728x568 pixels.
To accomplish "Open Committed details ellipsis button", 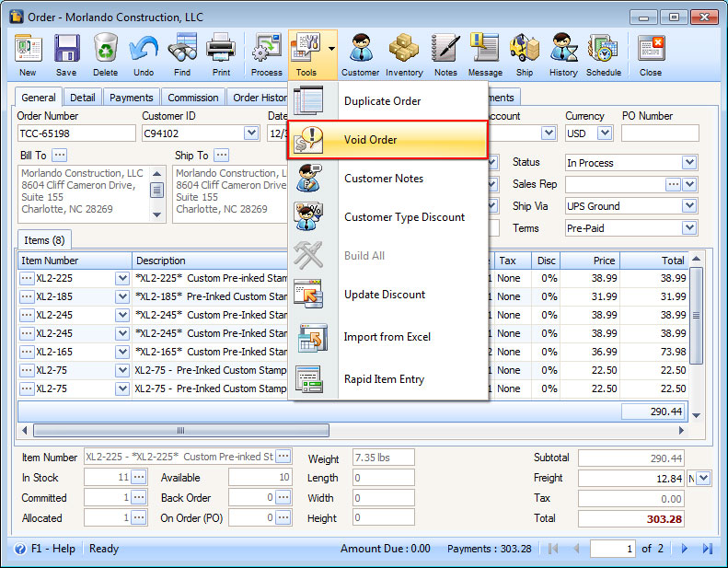I will pos(138,497).
